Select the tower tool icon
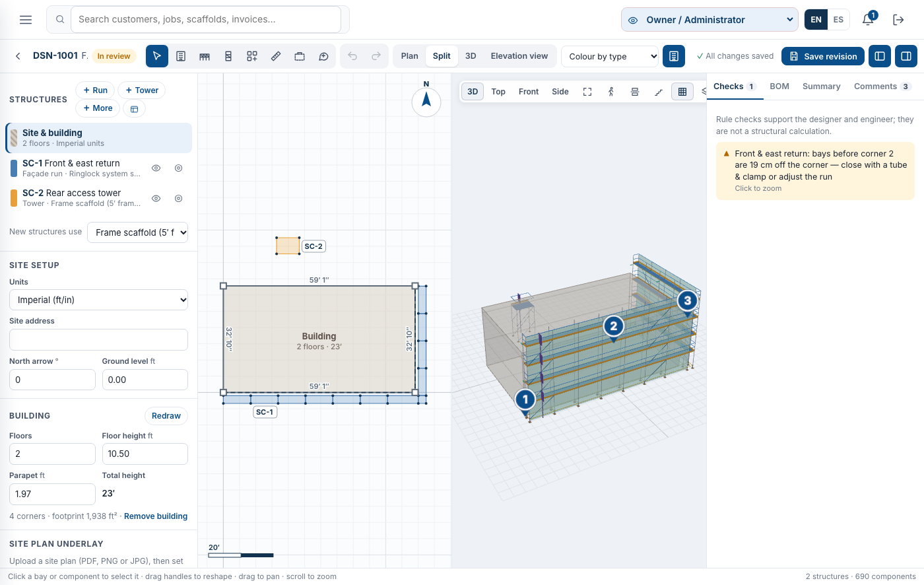Screen dimensions: 924x585 coord(228,56)
